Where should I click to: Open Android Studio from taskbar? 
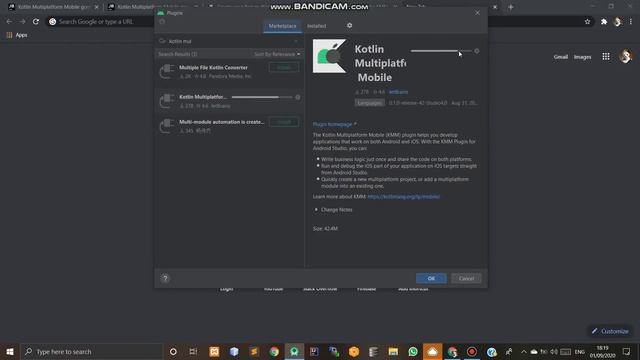pos(294,351)
